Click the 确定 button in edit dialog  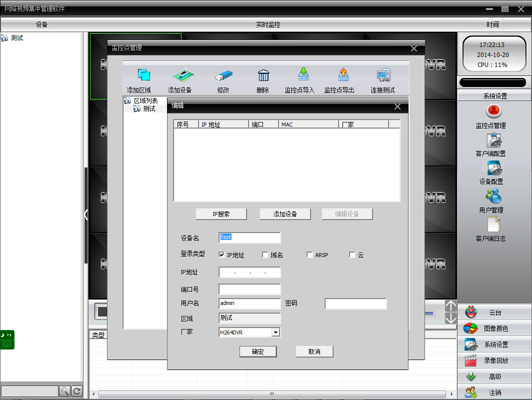tap(258, 351)
